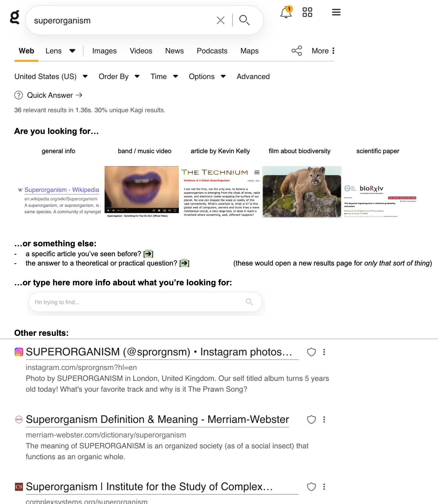Click the shield icon beside the Merriam-Webster result
Viewport: 438px width, 504px height.
click(x=312, y=420)
